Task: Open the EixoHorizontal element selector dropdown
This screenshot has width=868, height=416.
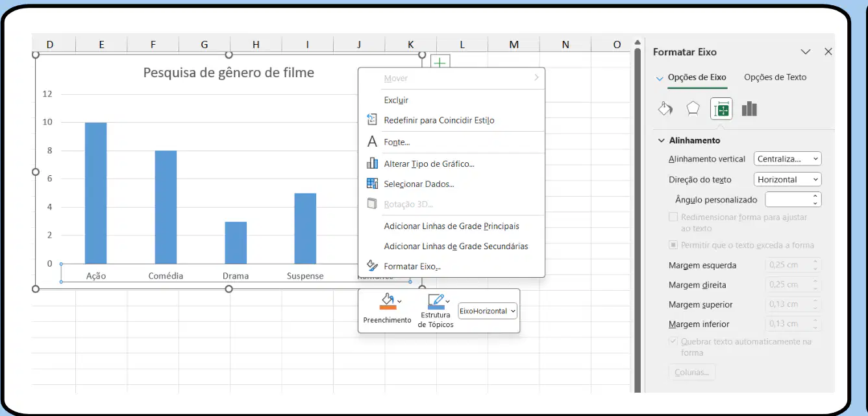Action: (x=488, y=311)
